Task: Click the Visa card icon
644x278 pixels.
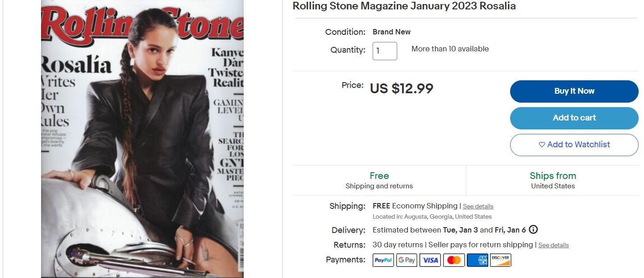Action: 430,260
